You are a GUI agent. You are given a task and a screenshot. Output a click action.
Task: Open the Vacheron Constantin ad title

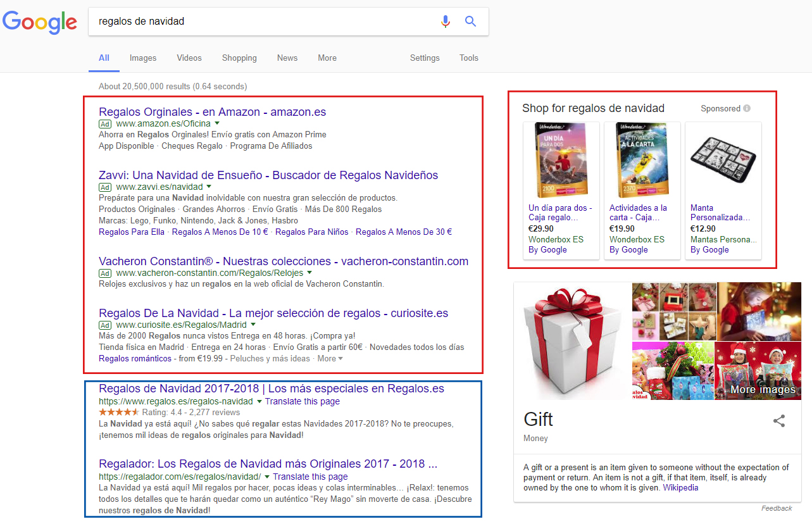[284, 261]
